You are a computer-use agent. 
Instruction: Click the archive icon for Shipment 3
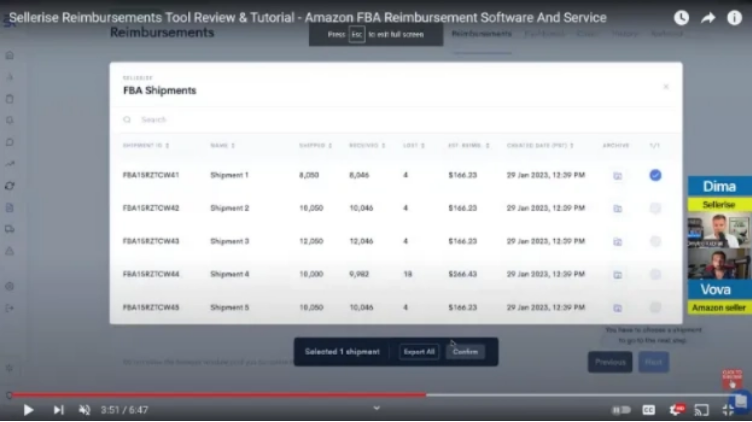618,242
